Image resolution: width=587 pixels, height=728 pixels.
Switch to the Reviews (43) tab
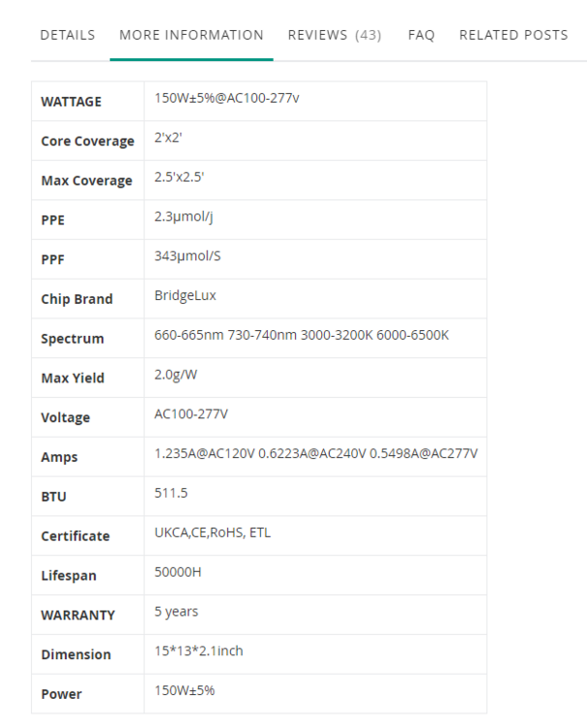(335, 35)
